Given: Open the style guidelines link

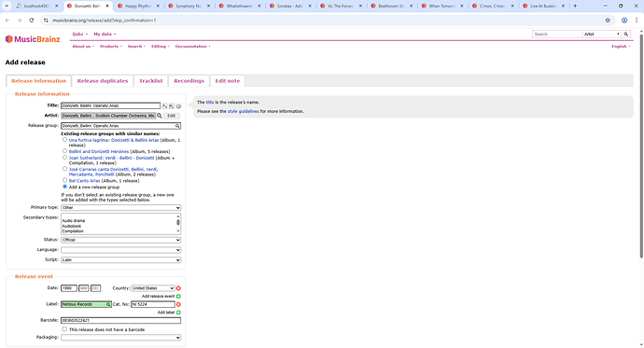Looking at the screenshot, I should coord(244,111).
